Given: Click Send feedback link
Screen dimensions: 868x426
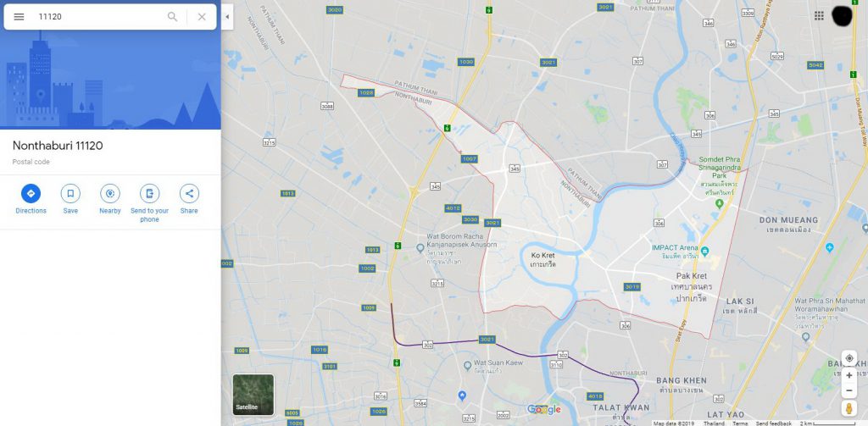Looking at the screenshot, I should [x=774, y=423].
